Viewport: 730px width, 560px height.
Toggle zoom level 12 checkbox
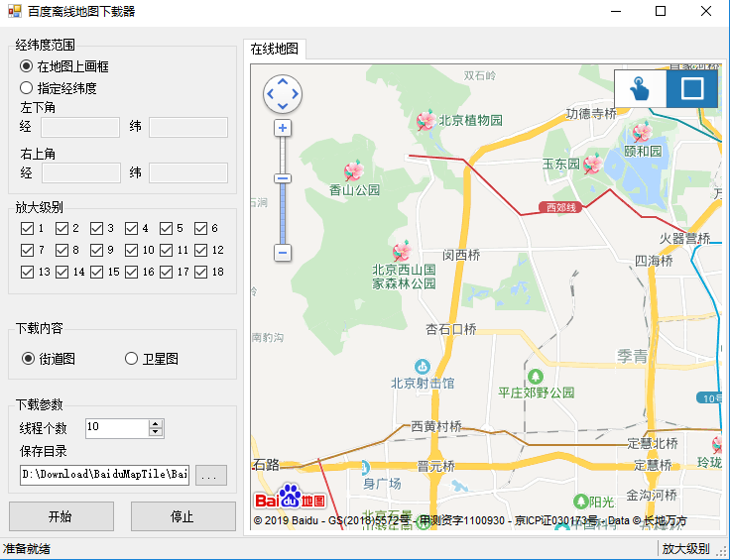(201, 250)
